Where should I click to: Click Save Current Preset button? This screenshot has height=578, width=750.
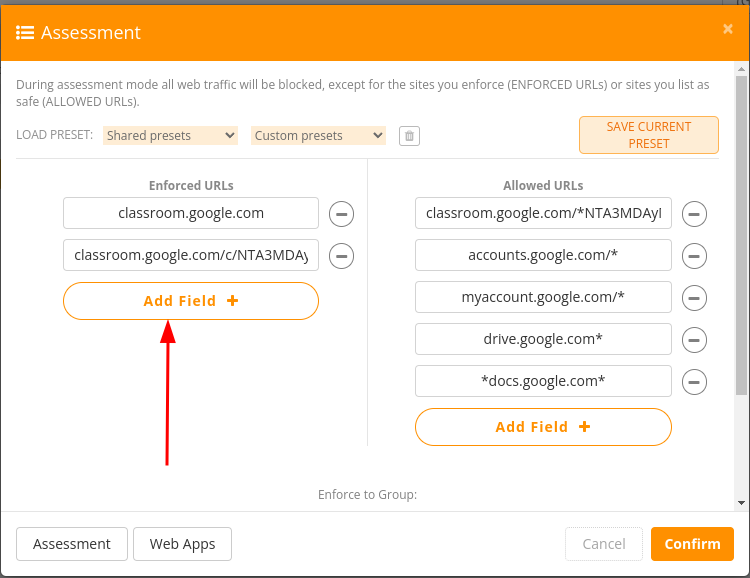pyautogui.click(x=649, y=135)
